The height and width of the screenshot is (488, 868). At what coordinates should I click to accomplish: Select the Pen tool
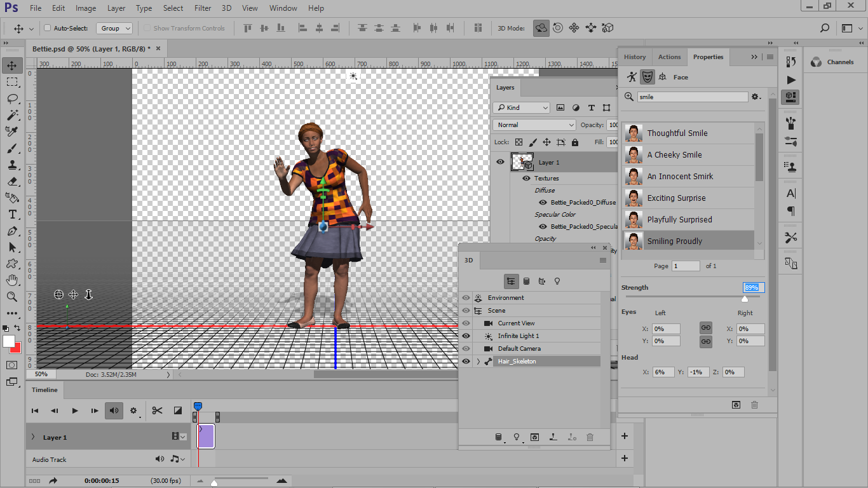tap(12, 231)
